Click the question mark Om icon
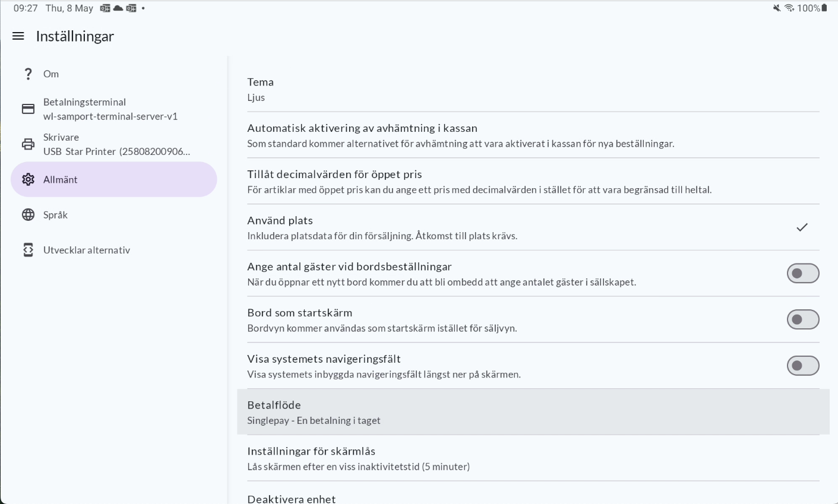 click(28, 74)
